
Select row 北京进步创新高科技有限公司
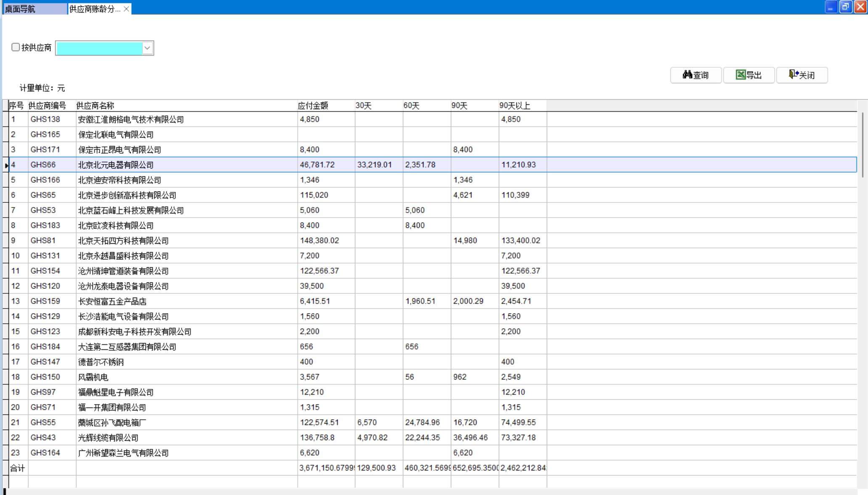tap(127, 195)
